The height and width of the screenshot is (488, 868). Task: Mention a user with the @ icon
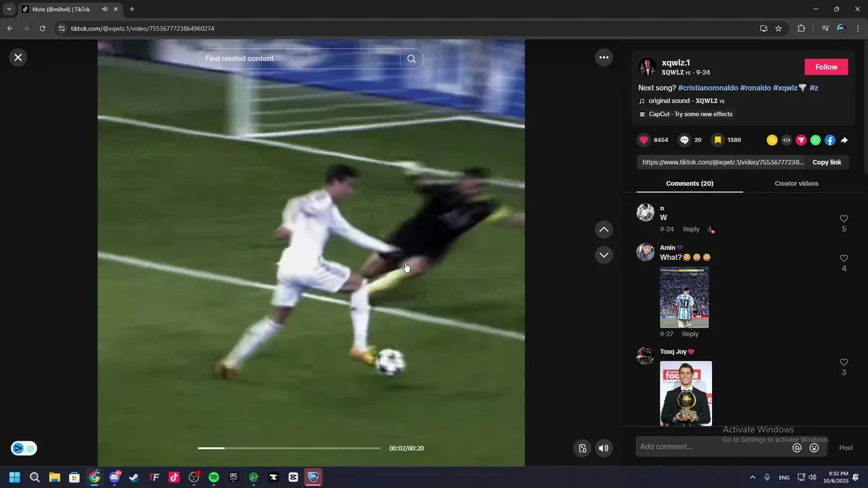(x=797, y=447)
